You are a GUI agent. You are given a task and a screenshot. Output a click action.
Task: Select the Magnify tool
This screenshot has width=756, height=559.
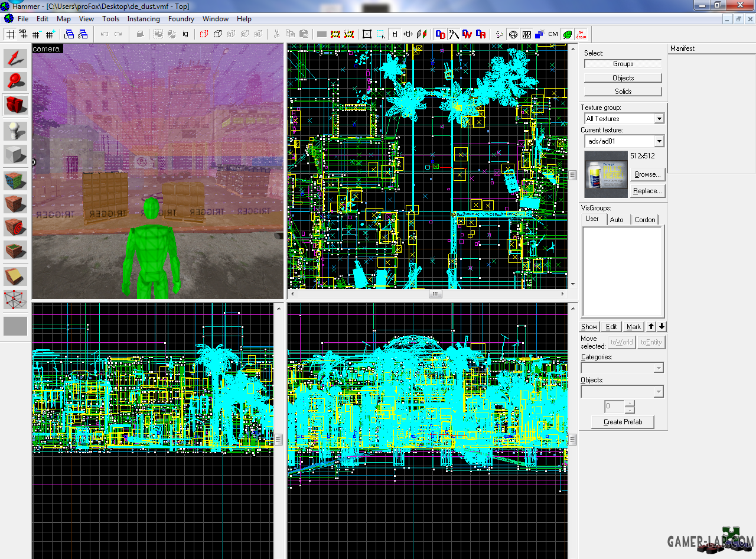(x=15, y=82)
